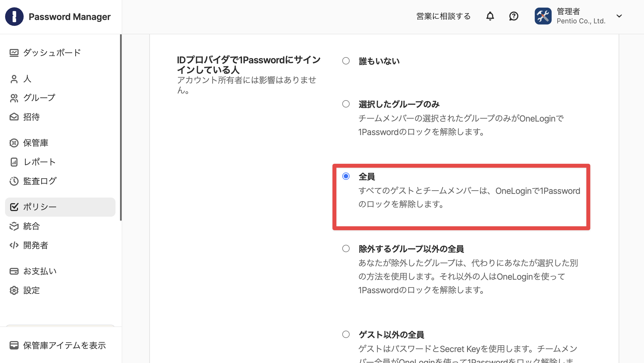Click the ポリシー checkmark icon
Viewport: 644px width, 363px height.
pyautogui.click(x=14, y=207)
